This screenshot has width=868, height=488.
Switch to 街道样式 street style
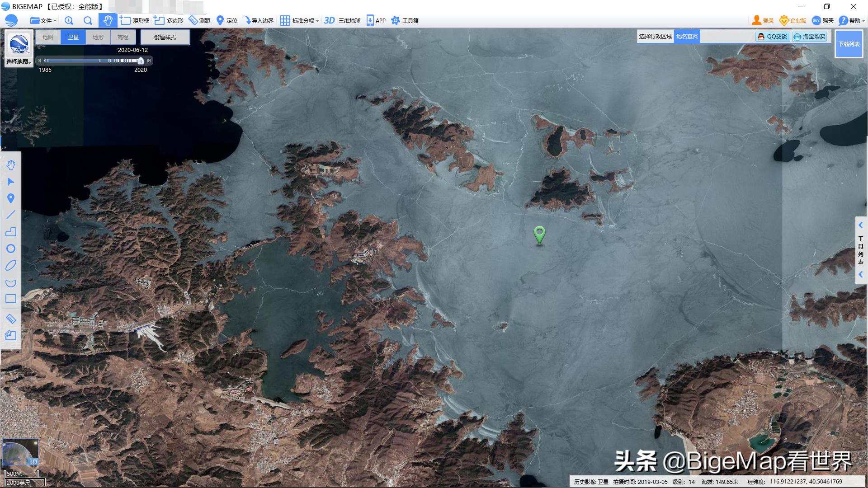(x=165, y=37)
